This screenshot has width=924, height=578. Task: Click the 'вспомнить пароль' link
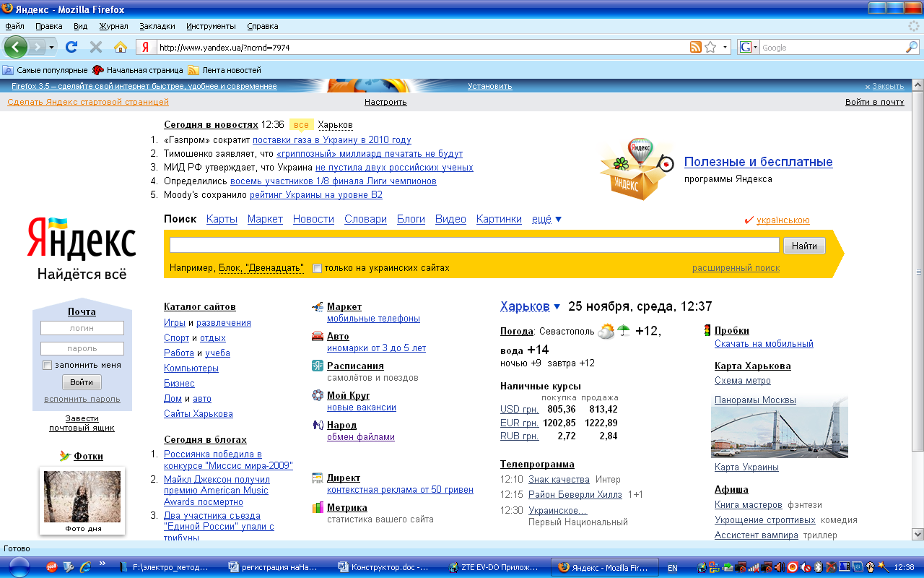coord(82,399)
